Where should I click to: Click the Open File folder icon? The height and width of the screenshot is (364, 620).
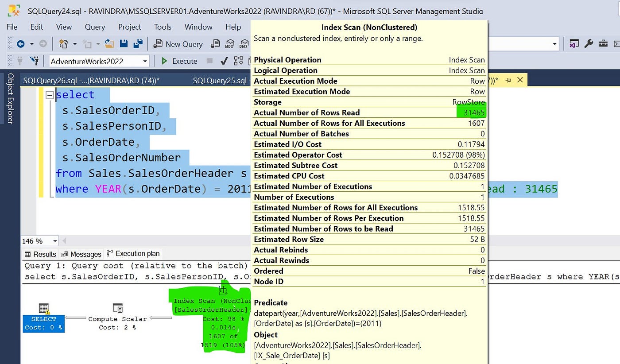click(109, 43)
